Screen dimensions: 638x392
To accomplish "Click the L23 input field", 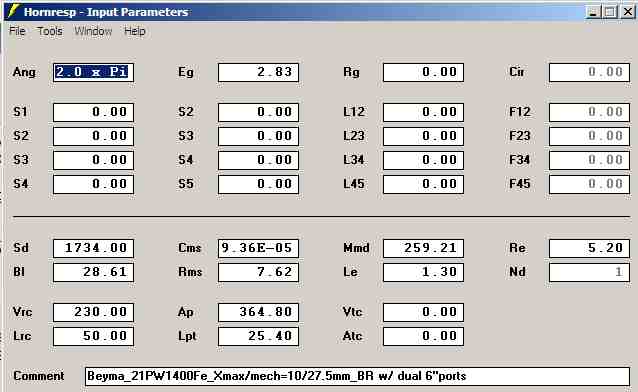I will click(x=423, y=136).
